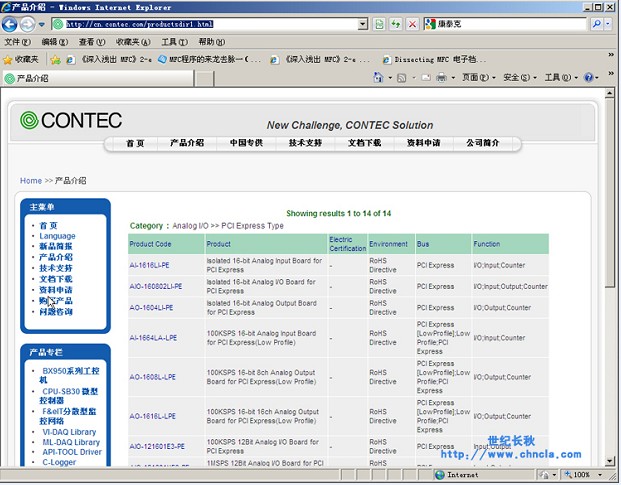This screenshot has width=621, height=485.
Task: Open product code AI-1664LA-LPE
Action: [x=153, y=338]
